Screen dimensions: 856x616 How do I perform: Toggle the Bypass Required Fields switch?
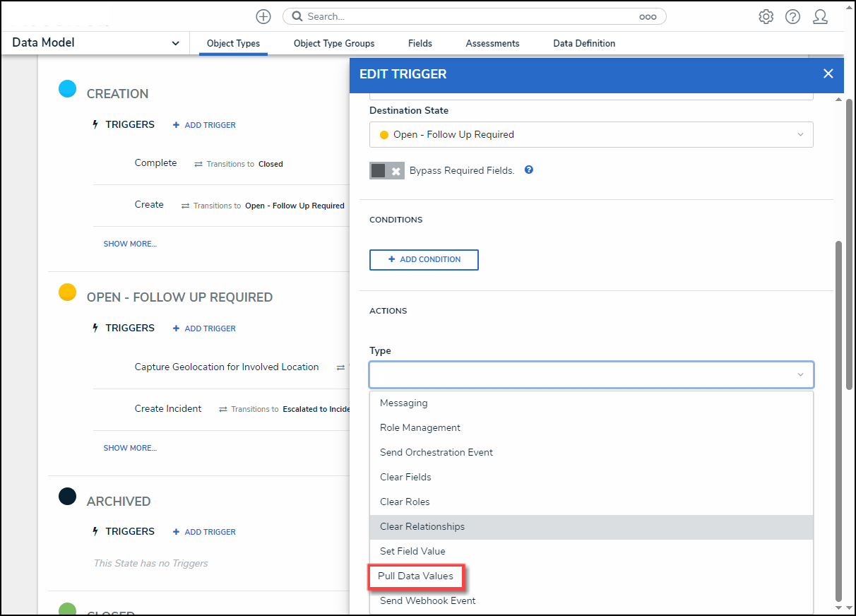(386, 171)
